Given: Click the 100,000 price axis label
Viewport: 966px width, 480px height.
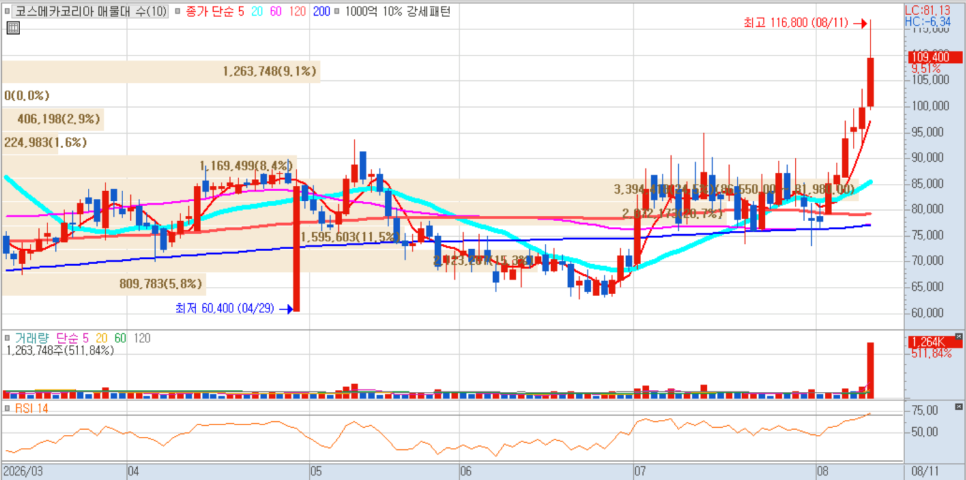Looking at the screenshot, I should [929, 106].
